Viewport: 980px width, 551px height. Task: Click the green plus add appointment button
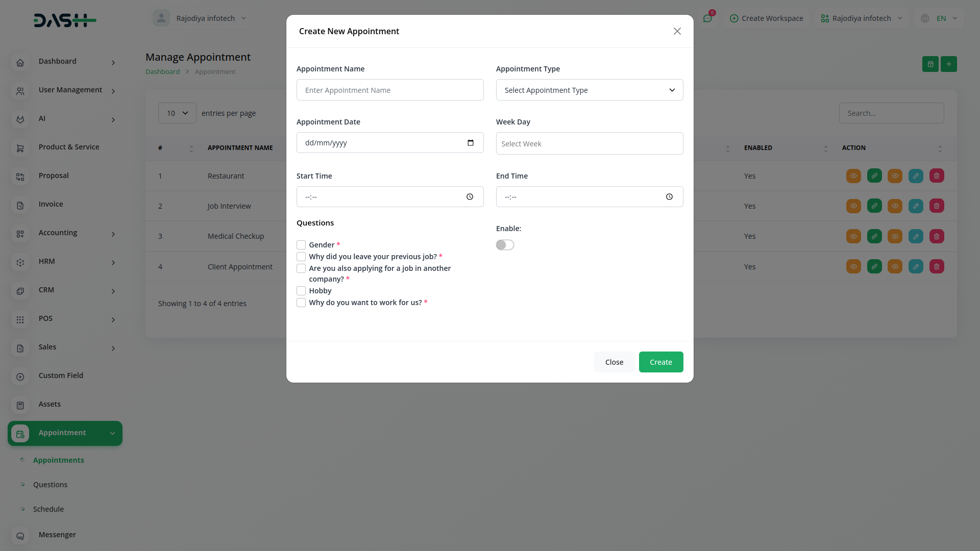[949, 64]
